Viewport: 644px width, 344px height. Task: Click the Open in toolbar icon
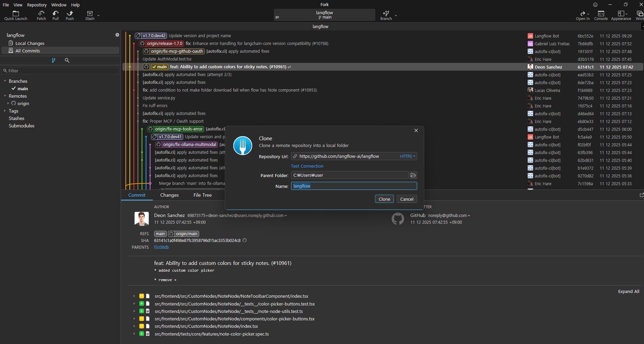click(x=582, y=15)
